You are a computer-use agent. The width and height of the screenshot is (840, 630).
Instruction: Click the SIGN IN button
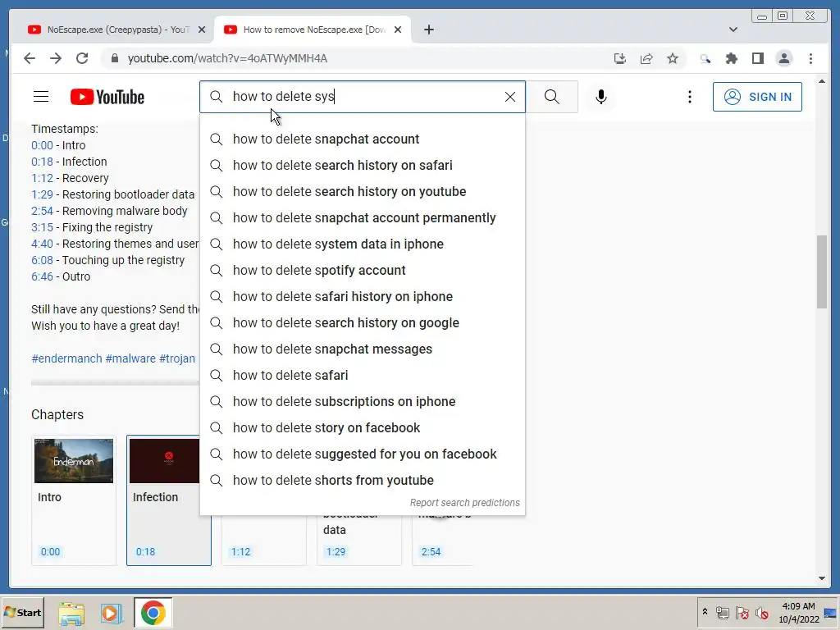tap(757, 97)
